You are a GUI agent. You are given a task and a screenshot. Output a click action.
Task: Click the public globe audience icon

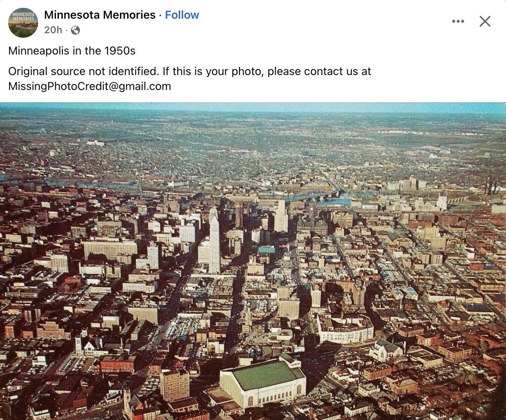75,30
